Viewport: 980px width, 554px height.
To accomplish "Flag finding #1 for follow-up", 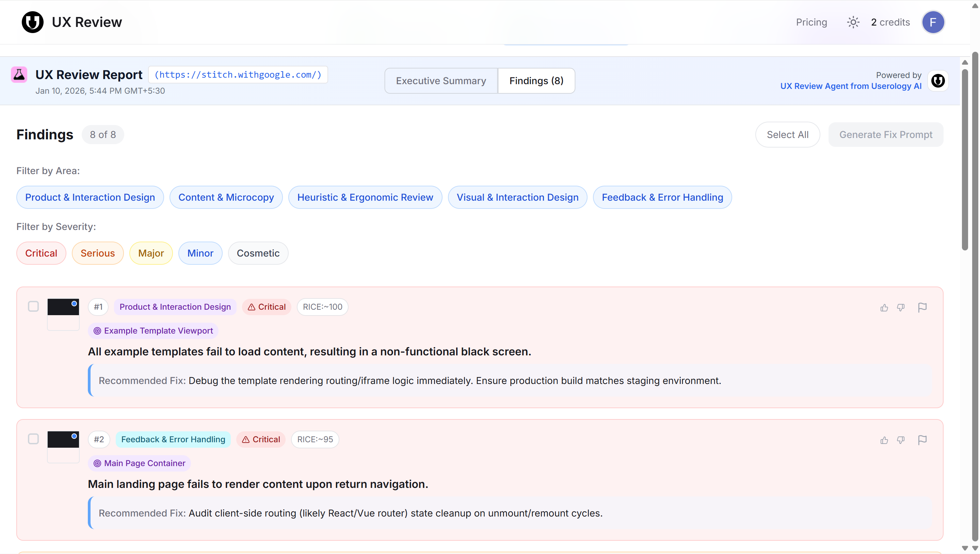I will pos(922,308).
